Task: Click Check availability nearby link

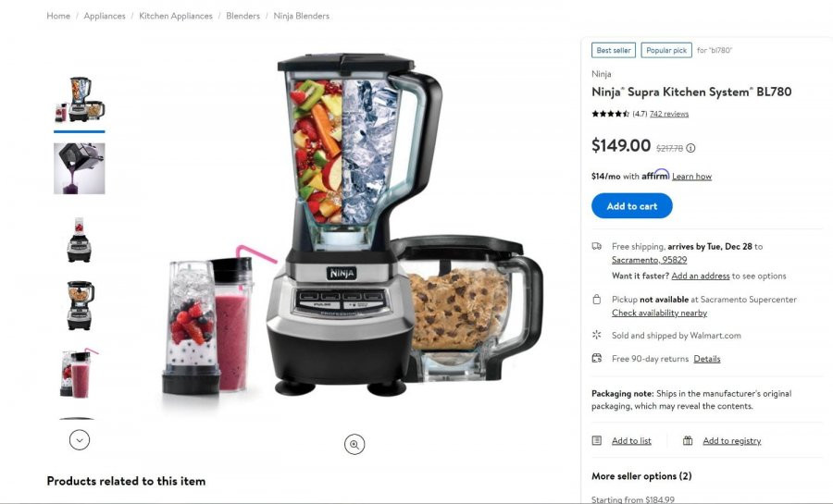Action: [x=659, y=313]
